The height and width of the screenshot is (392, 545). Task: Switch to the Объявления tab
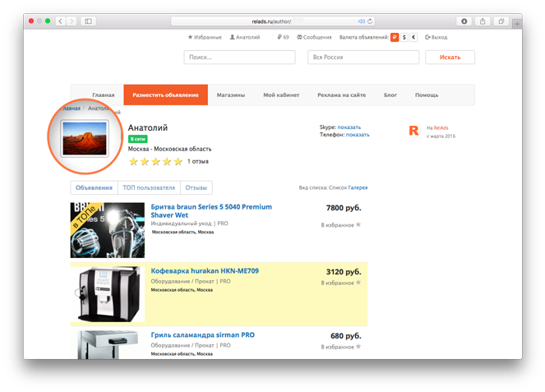[x=94, y=187]
